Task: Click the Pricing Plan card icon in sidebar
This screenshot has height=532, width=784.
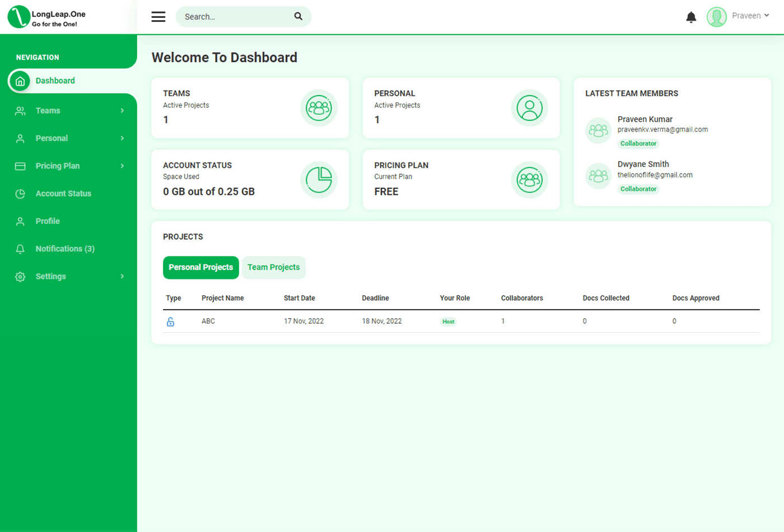Action: [x=20, y=166]
